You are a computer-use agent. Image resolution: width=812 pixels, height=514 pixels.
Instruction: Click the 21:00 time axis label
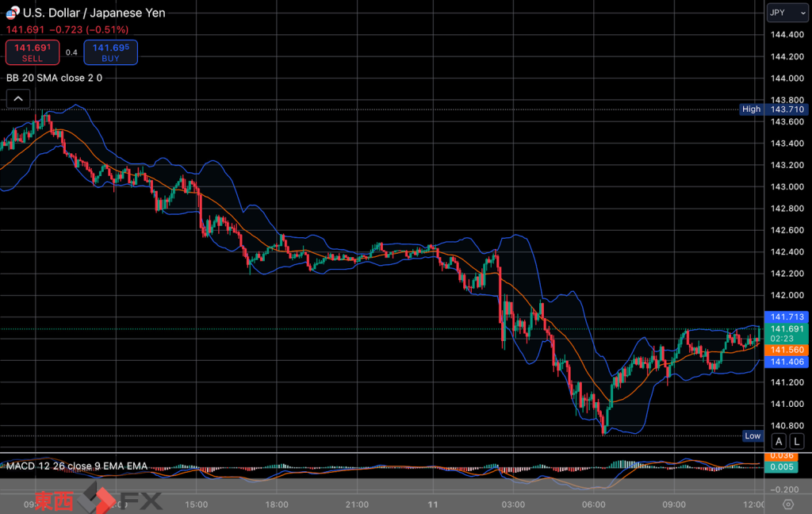point(357,504)
